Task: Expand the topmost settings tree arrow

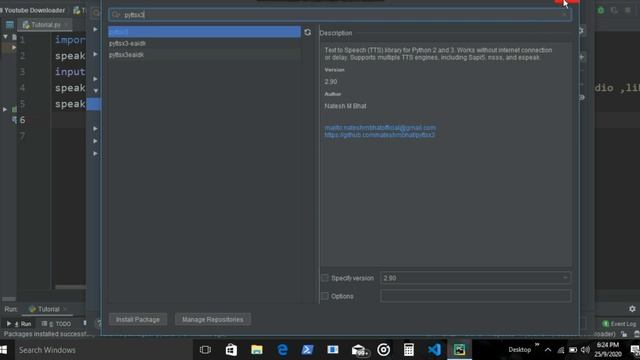Action: click(95, 29)
